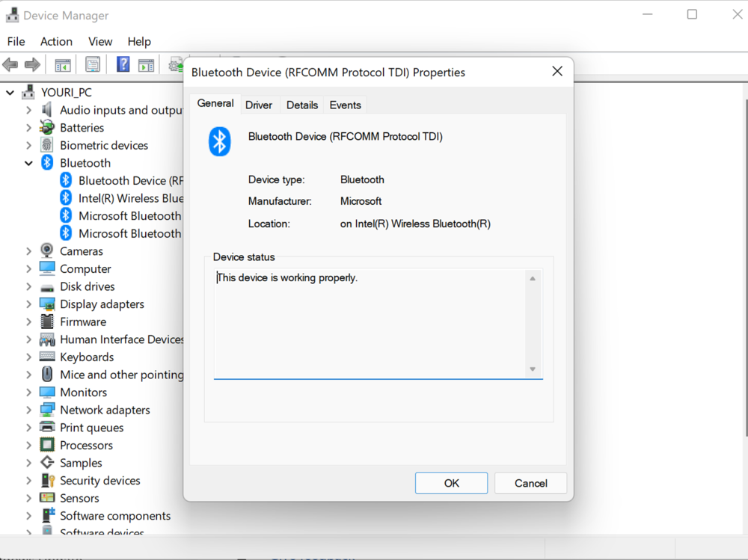The image size is (748, 560).
Task: Click the blue Help question mark icon
Action: coord(123,65)
